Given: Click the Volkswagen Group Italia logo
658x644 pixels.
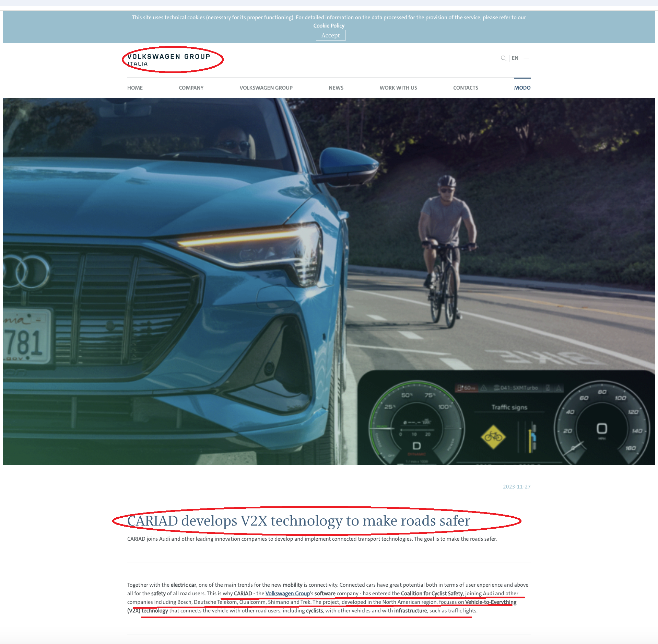Looking at the screenshot, I should click(169, 60).
